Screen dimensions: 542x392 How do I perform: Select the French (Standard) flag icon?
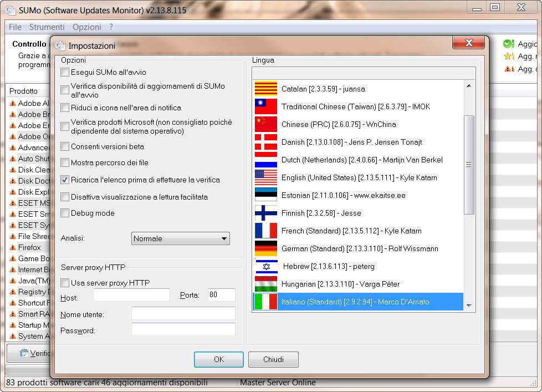tap(266, 231)
